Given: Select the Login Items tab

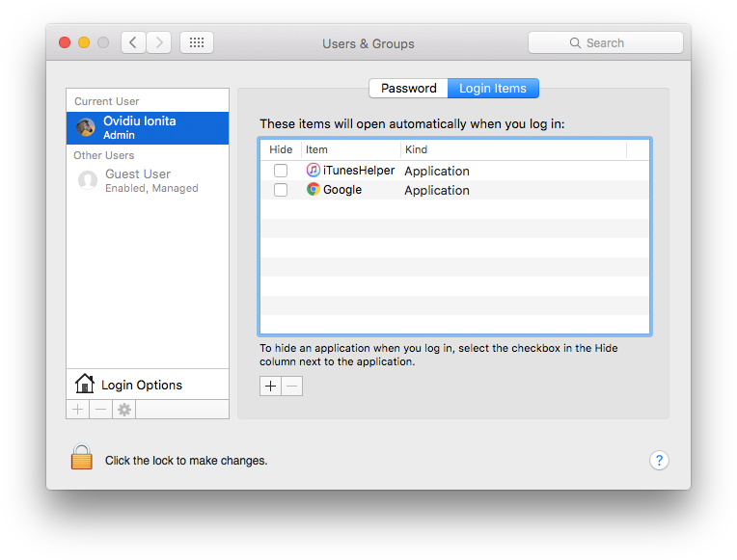Looking at the screenshot, I should pos(493,89).
